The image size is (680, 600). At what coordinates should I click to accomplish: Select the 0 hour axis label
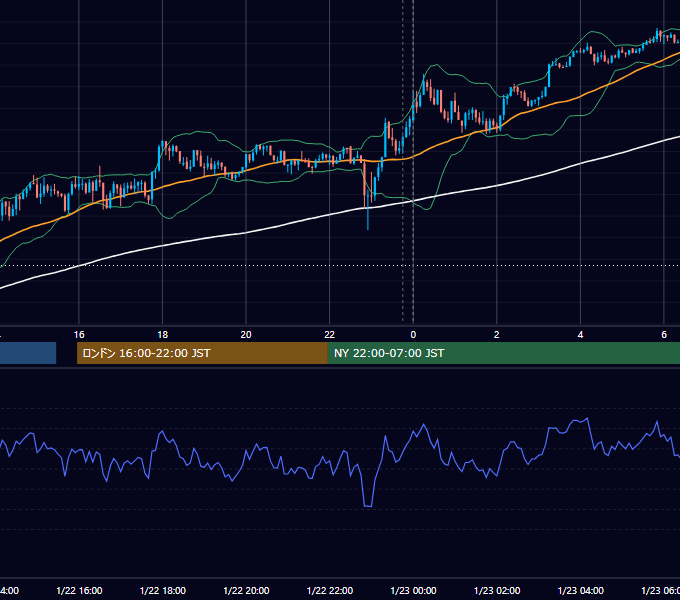413,335
